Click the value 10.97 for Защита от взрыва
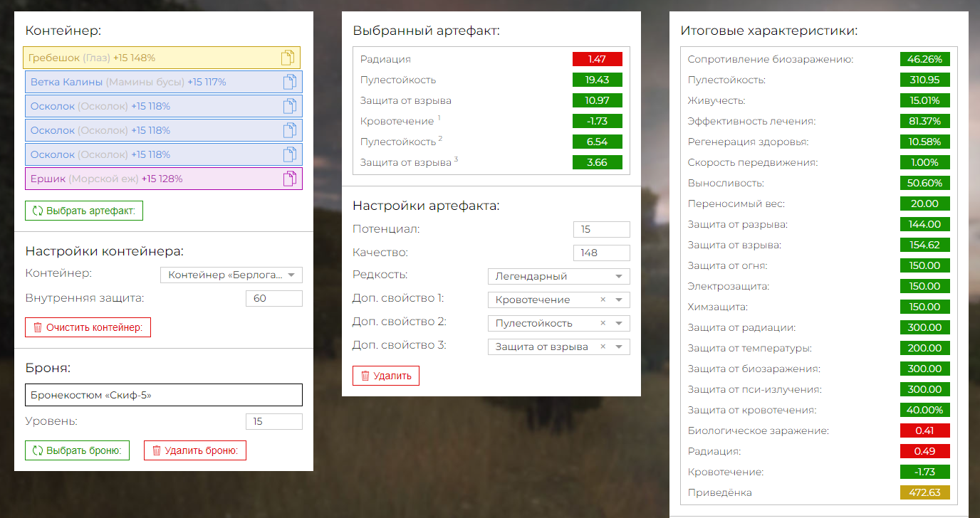 pyautogui.click(x=598, y=100)
